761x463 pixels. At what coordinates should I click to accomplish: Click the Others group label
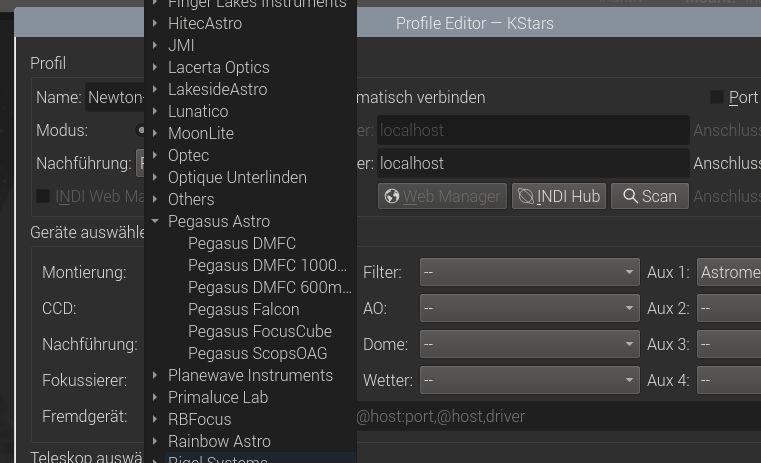point(191,199)
